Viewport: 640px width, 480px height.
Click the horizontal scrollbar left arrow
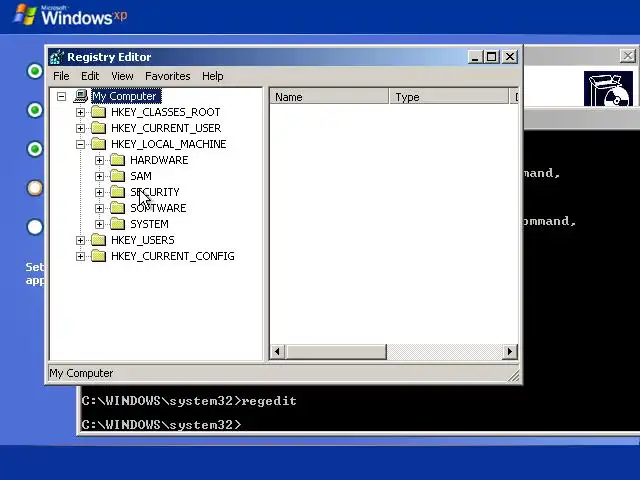278,351
